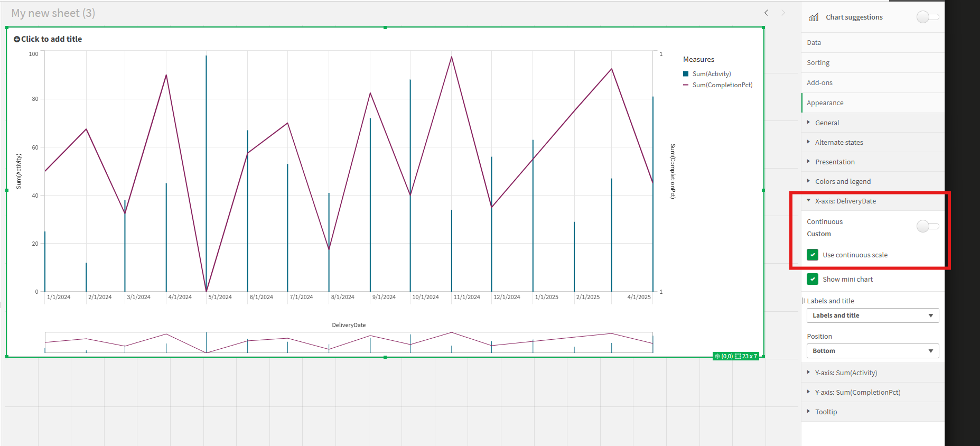Click the chart size indicator 23 x 7

coord(746,356)
